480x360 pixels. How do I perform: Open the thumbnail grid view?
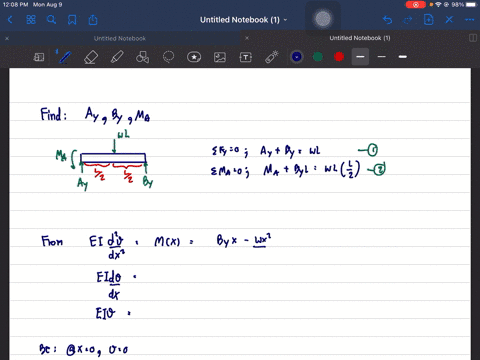31,20
